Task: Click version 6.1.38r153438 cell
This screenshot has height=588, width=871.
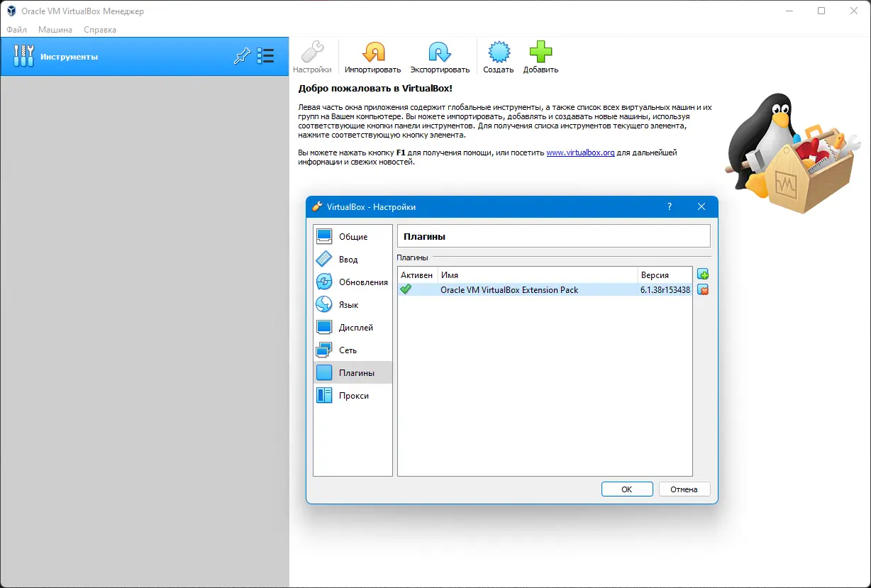Action: pyautogui.click(x=665, y=290)
